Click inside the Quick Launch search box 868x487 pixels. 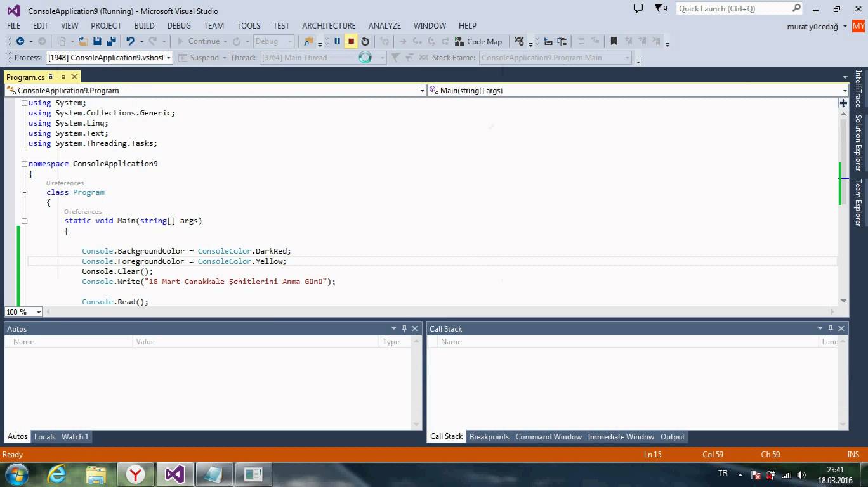730,8
